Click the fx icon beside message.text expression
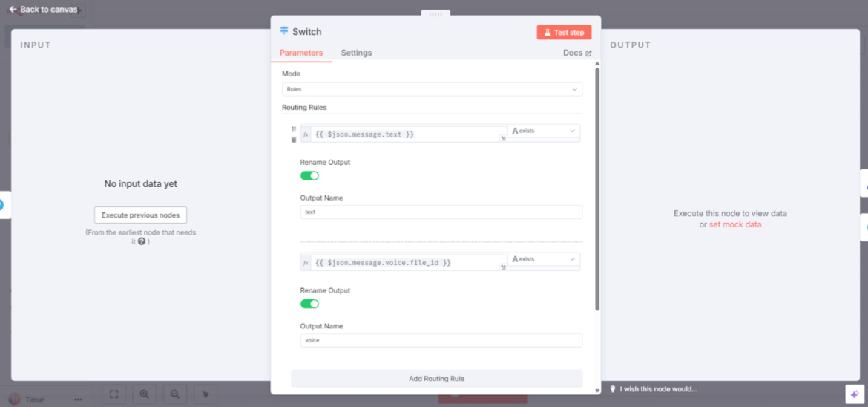The image size is (868, 407). point(306,134)
